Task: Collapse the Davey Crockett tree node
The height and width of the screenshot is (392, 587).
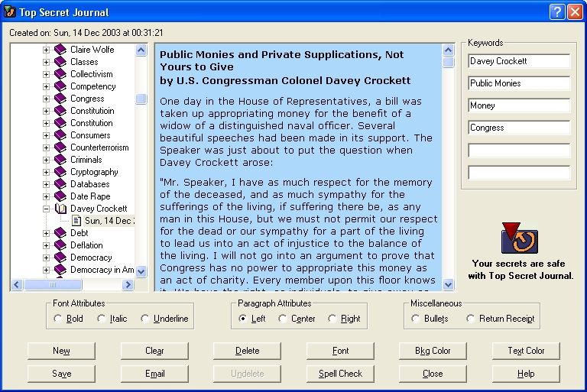Action: click(46, 209)
